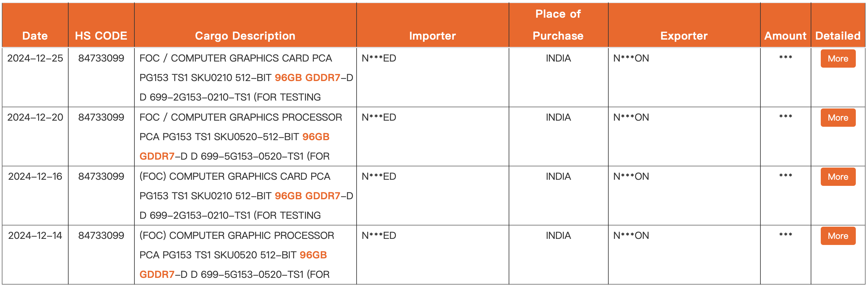The width and height of the screenshot is (868, 287).
Task: Click highlighted 96GB GDDR7 in the 2024-12-25 row
Action: 307,78
